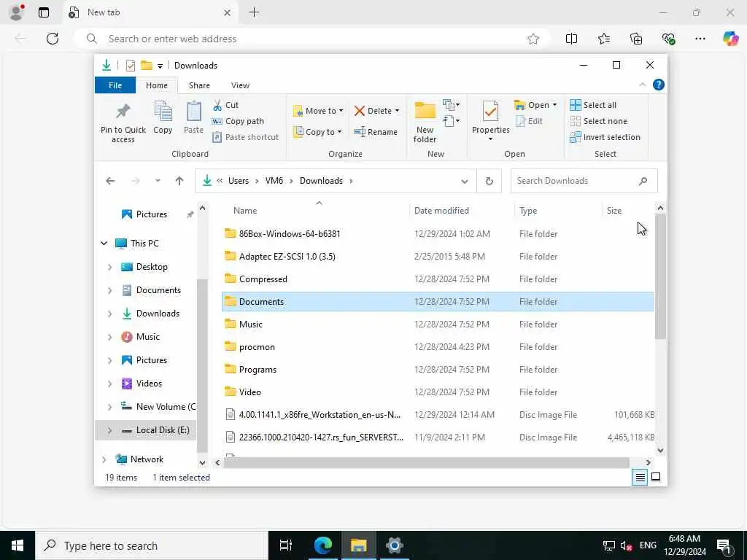Viewport: 747px width, 560px height.
Task: Select the Copy path command
Action: coord(239,121)
